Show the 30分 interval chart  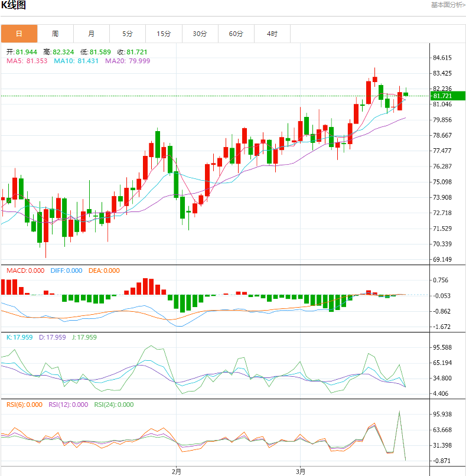(200, 34)
